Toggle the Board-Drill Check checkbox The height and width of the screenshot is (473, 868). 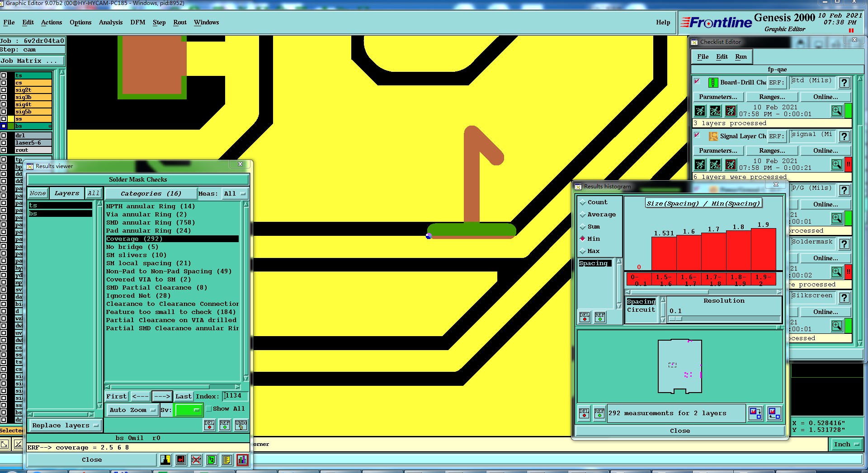[697, 81]
